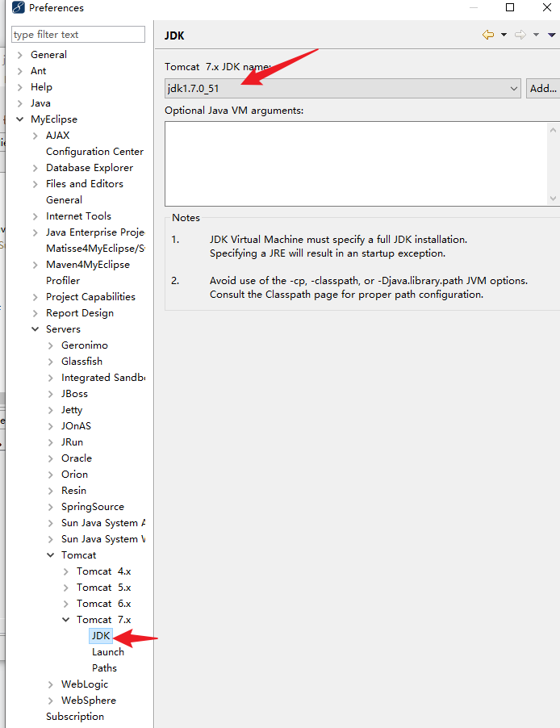560x728 pixels.
Task: Expand the Tomcat 6.x node
Action: [66, 604]
